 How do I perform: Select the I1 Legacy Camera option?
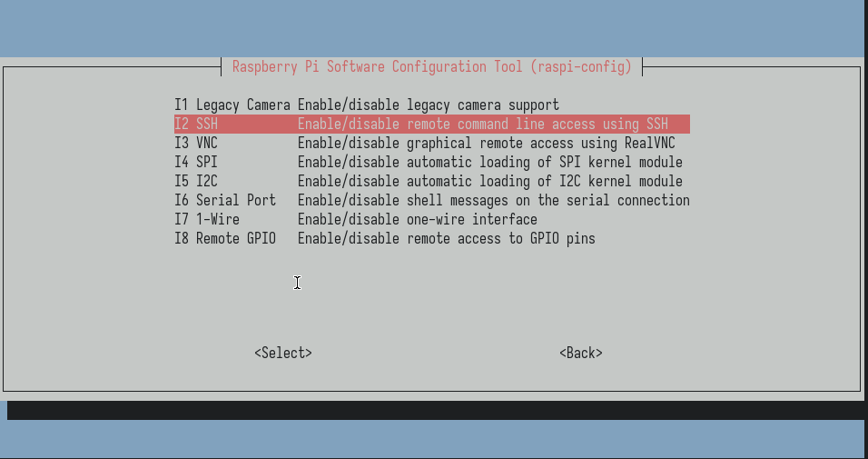point(367,105)
